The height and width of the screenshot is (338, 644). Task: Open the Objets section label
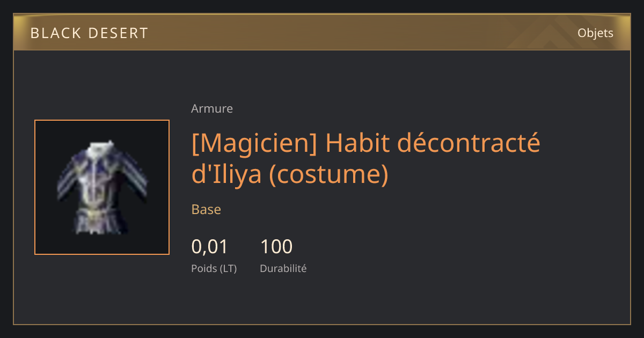[x=595, y=33]
